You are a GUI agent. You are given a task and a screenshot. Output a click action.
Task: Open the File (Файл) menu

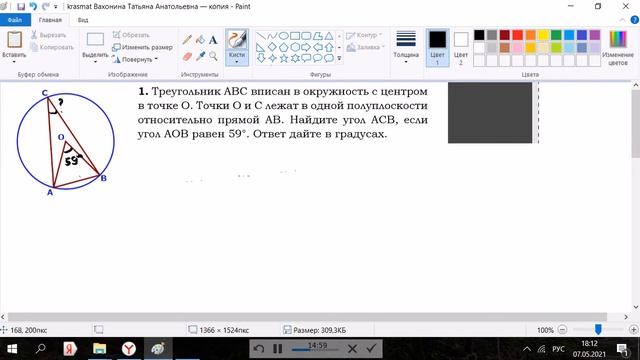click(x=15, y=20)
